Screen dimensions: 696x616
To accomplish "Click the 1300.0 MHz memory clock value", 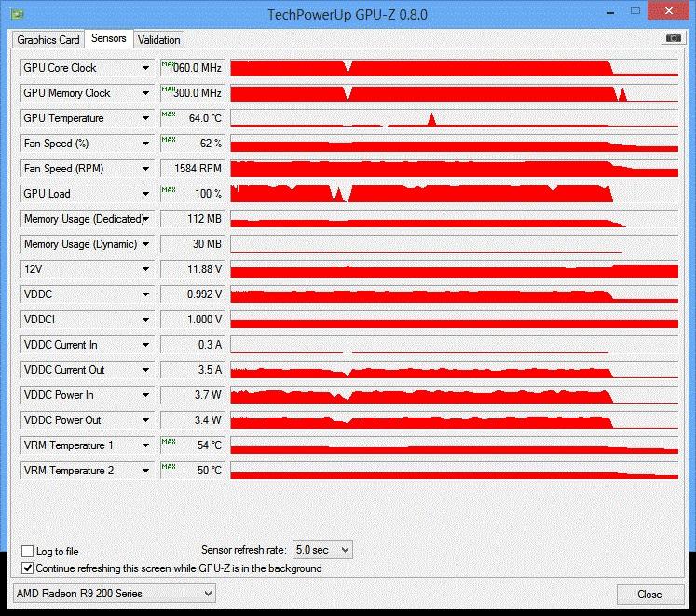I will pyautogui.click(x=192, y=93).
